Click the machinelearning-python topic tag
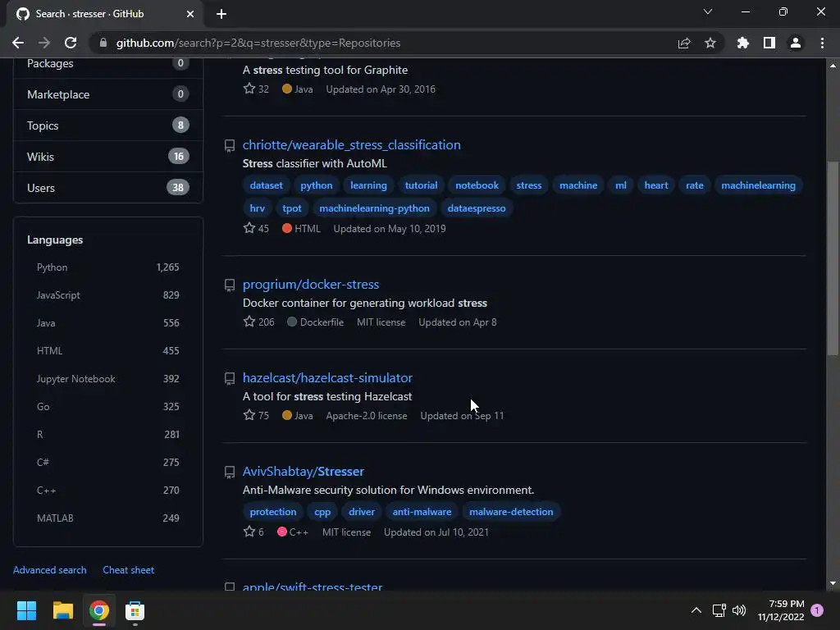 (374, 208)
